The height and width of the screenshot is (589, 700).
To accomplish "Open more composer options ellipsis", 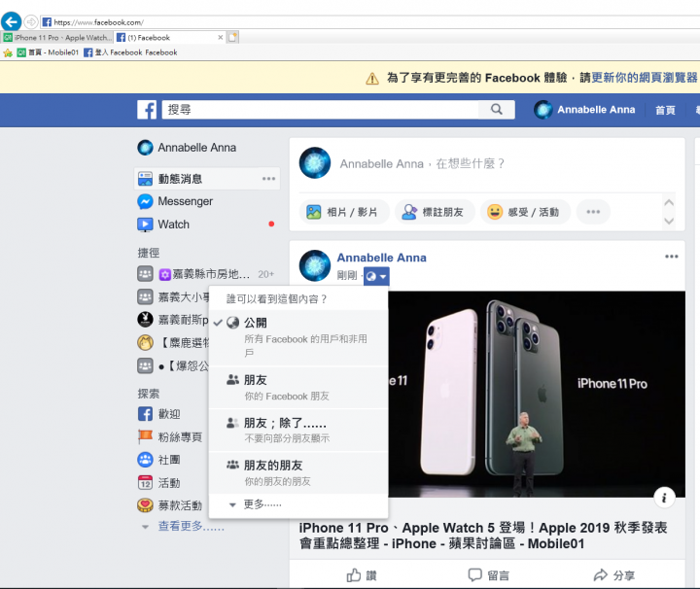I will coord(593,212).
